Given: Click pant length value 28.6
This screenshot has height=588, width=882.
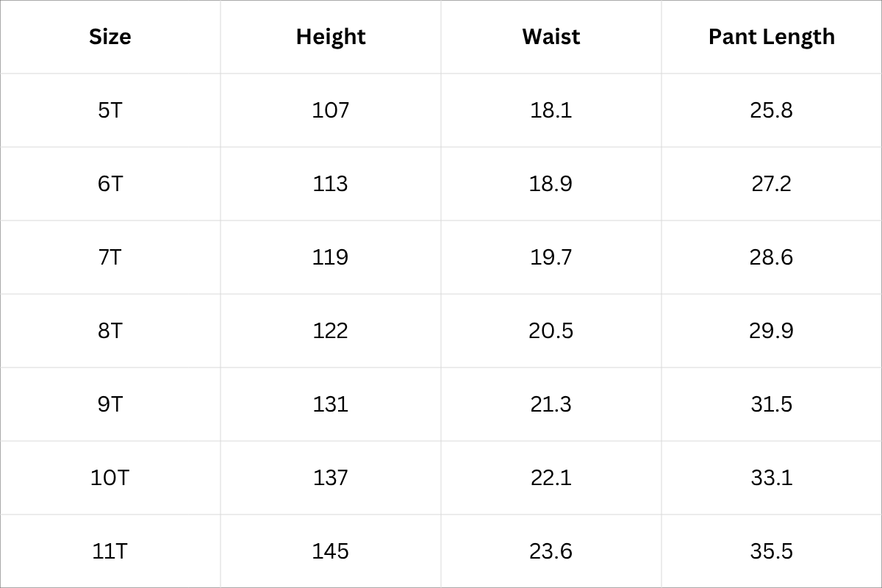Looking at the screenshot, I should 772,257.
